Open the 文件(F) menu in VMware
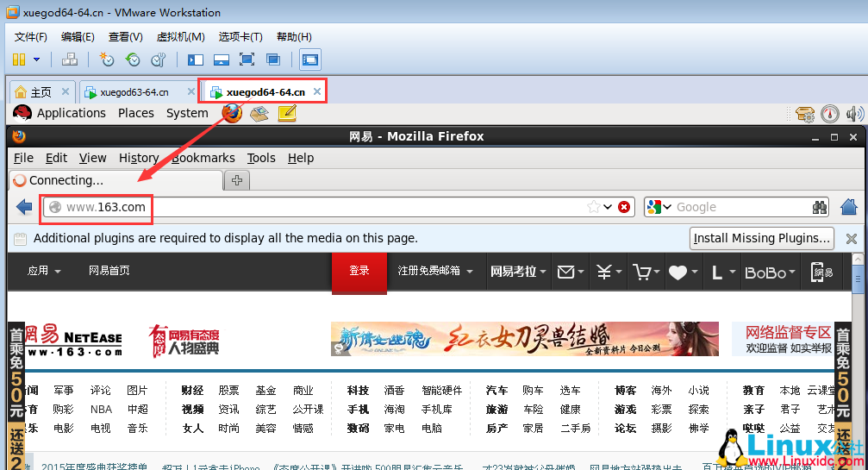The image size is (868, 470). tap(30, 36)
